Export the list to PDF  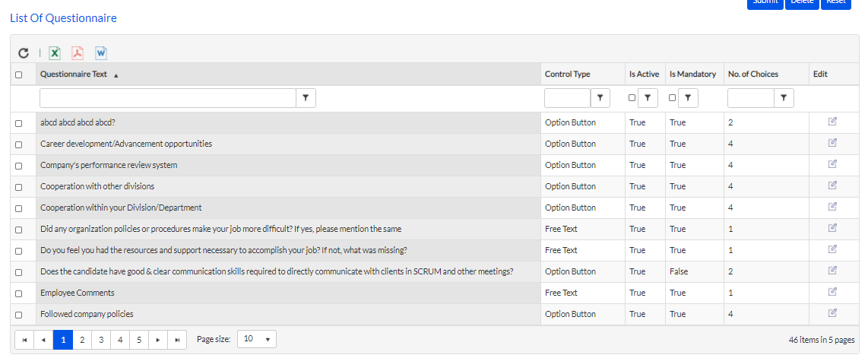77,53
